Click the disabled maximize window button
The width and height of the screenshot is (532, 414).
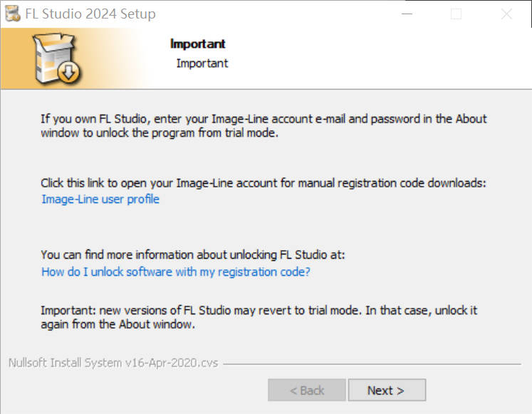tap(456, 14)
